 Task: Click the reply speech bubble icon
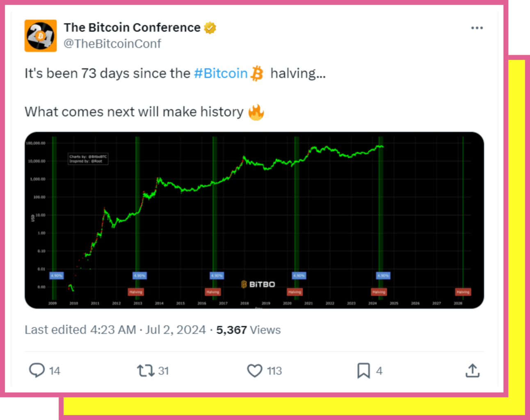(x=37, y=370)
